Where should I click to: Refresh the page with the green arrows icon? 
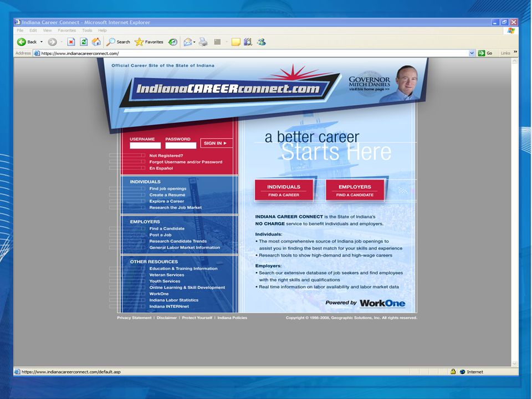[x=84, y=42]
